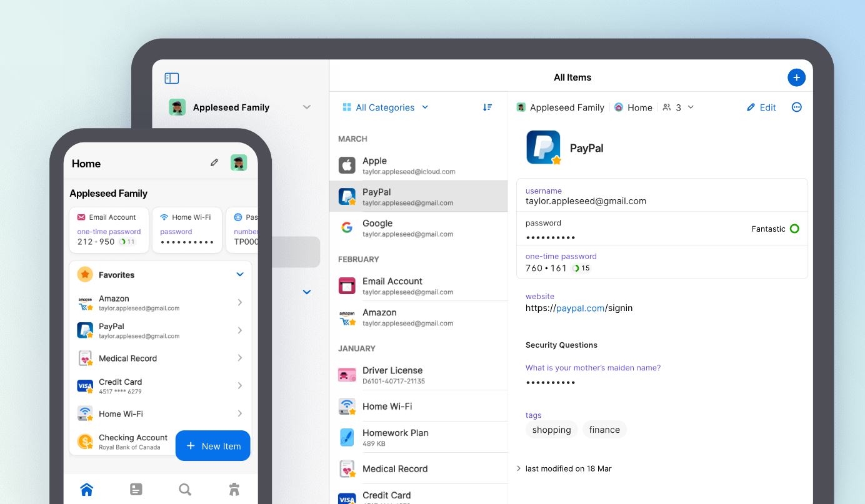
Task: Open the paypal.com website link
Action: (580, 308)
